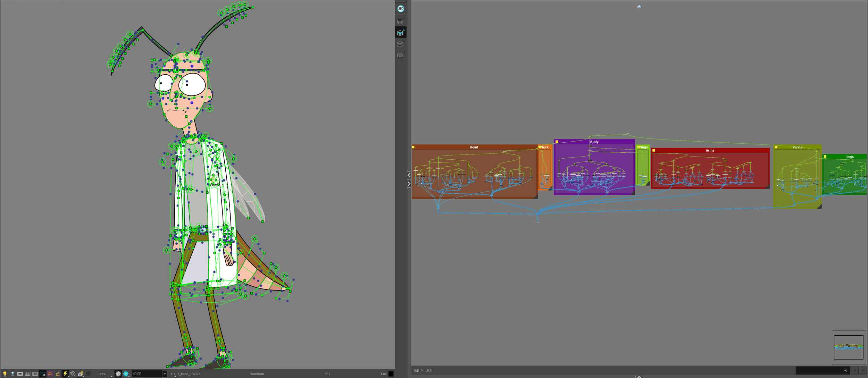Screen dimensions: 868x378
Task: Click the right panel collapse arrow
Action: click(409, 184)
